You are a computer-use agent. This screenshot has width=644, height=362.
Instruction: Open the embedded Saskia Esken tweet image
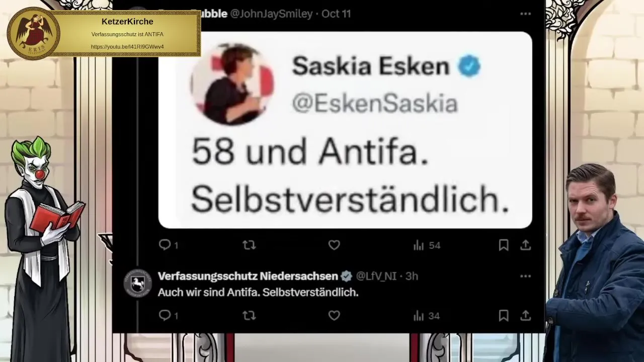pyautogui.click(x=345, y=130)
